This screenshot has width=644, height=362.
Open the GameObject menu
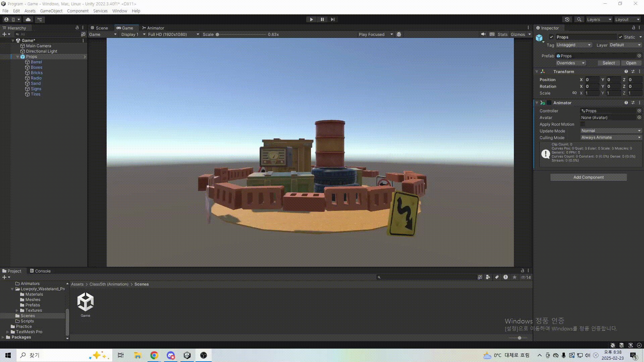point(51,11)
